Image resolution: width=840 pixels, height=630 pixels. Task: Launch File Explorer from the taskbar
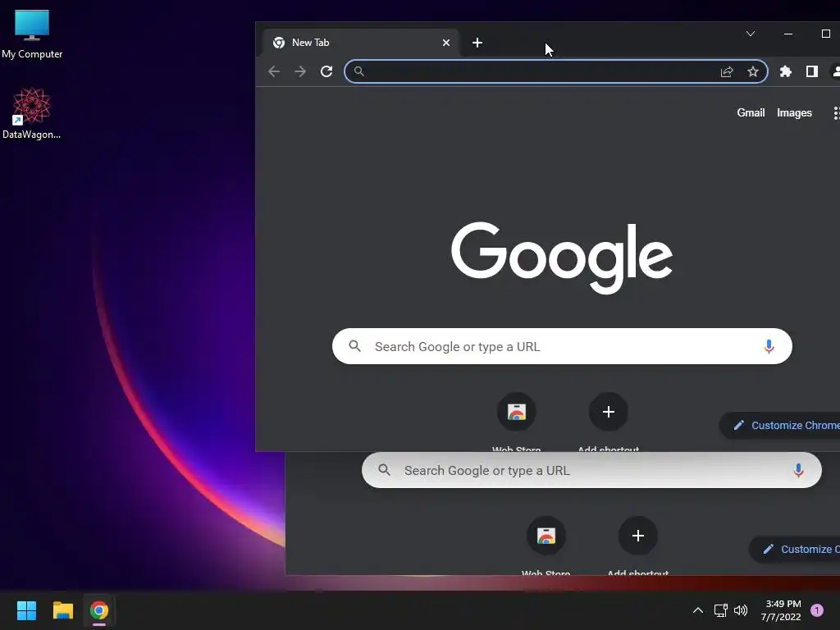pos(62,610)
